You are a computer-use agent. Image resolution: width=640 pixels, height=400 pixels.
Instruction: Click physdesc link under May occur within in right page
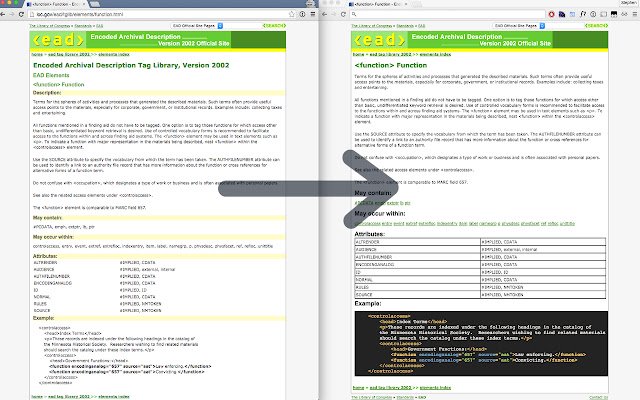click(510, 224)
